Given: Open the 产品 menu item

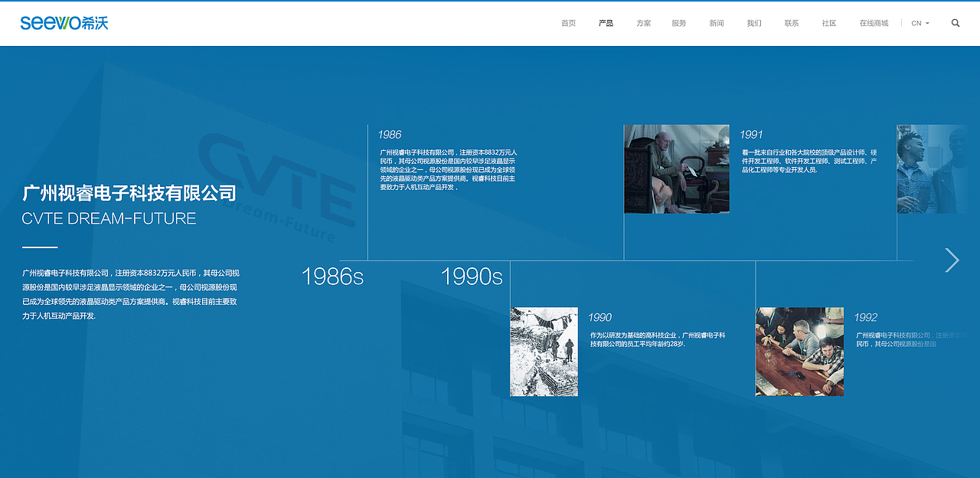Looking at the screenshot, I should click(x=606, y=23).
